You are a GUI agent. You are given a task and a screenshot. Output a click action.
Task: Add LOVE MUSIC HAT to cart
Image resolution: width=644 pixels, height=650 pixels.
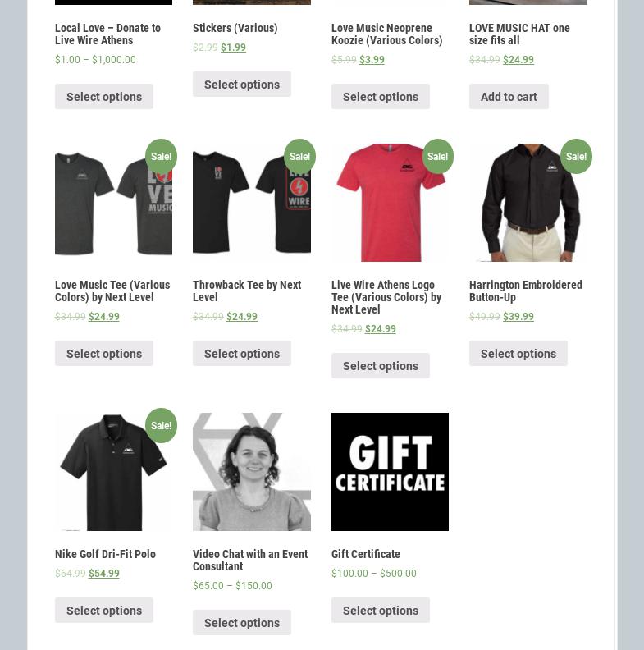[x=509, y=97]
